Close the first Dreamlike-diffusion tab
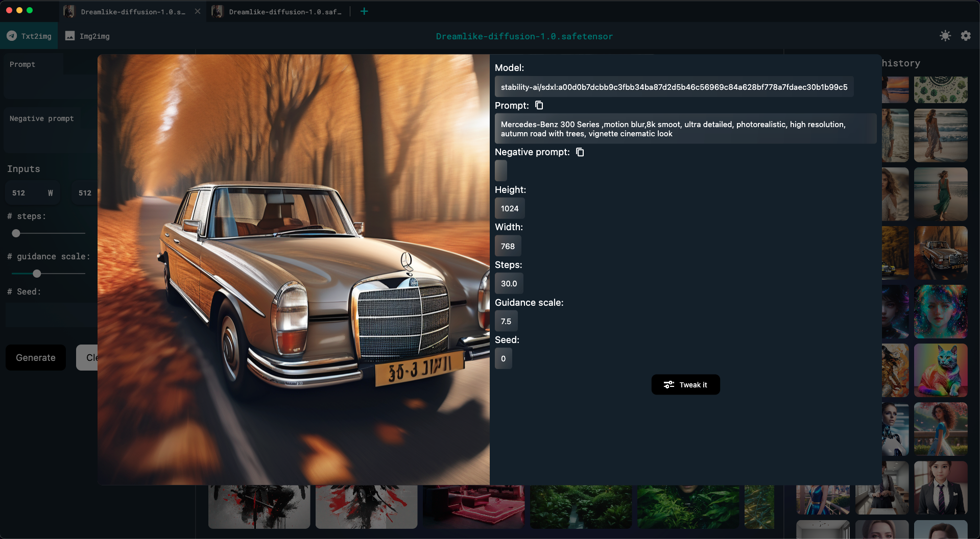Viewport: 980px width, 539px height. (198, 11)
